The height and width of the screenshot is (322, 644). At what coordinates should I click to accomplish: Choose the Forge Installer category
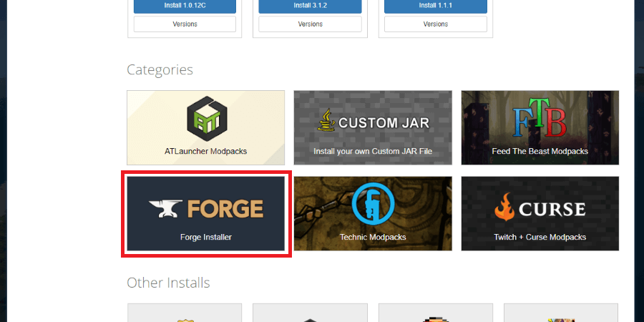206,213
